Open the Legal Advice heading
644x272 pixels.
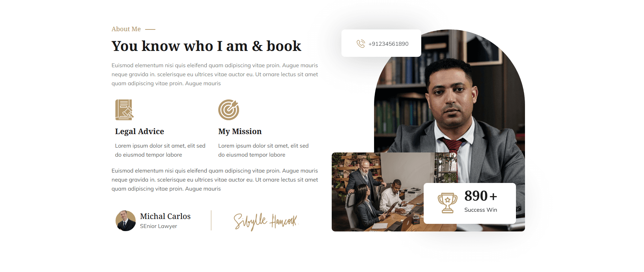[139, 132]
